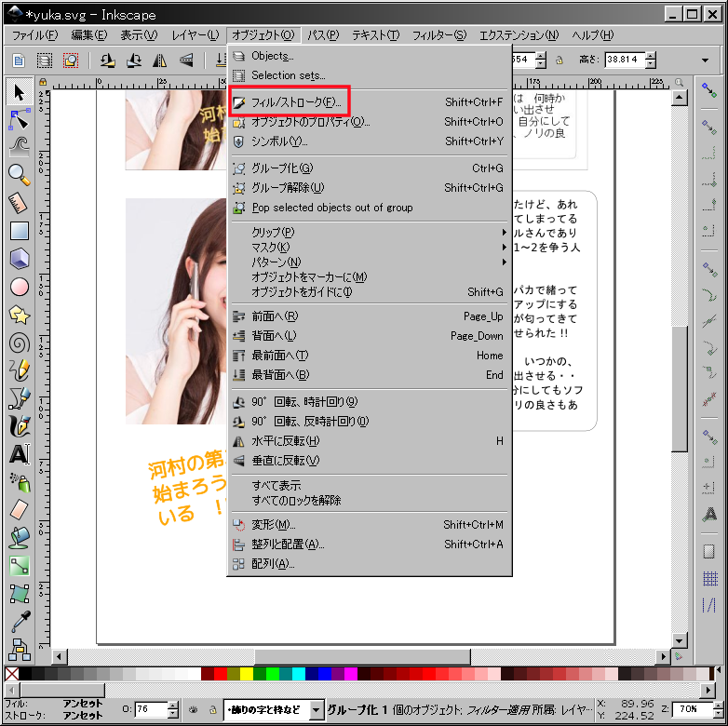This screenshot has width=728, height=726.
Task: Select the Spray can tool
Action: 19,482
